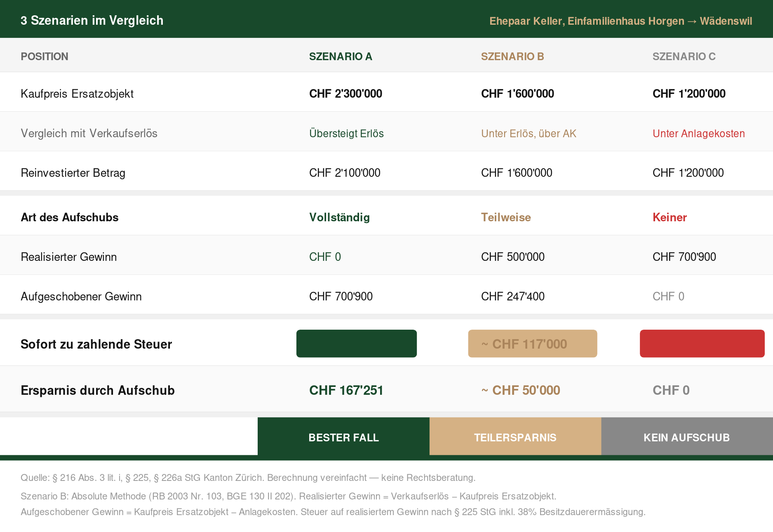This screenshot has height=532, width=773.
Task: Click Scenario A deferred gain CHF 700'900
Action: click(341, 296)
